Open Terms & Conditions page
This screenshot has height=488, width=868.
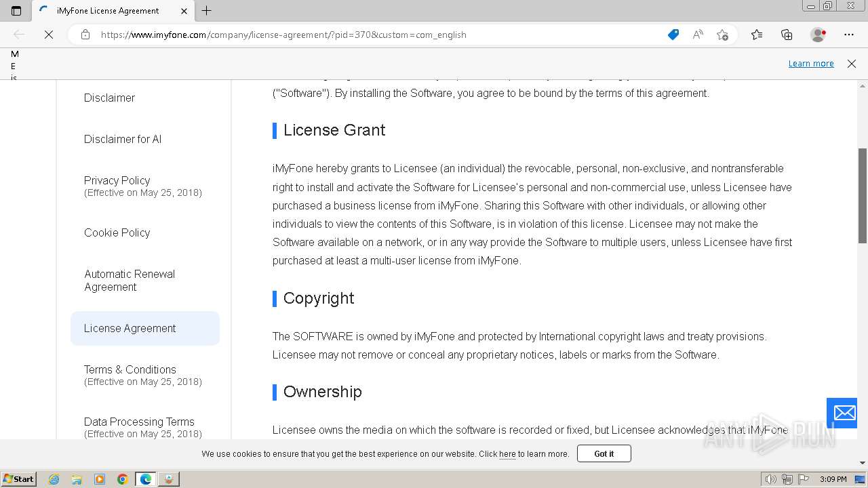coord(130,369)
